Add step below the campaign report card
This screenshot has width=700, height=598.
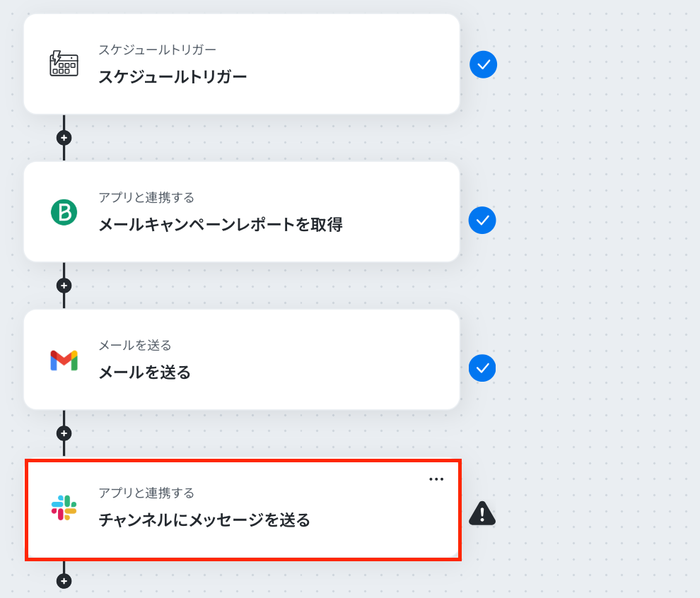tap(64, 286)
